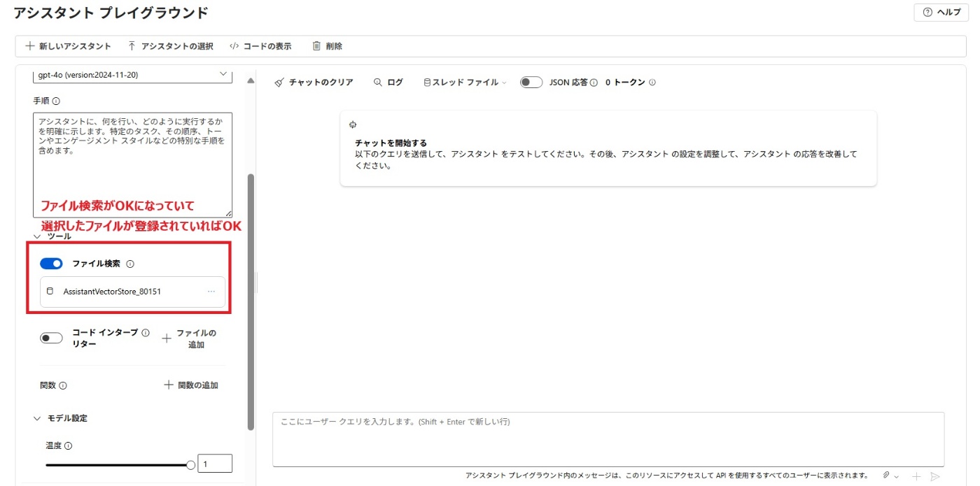Click the up-arrow icon of アシスタントの選択
The width and height of the screenshot is (980, 486).
(x=132, y=46)
